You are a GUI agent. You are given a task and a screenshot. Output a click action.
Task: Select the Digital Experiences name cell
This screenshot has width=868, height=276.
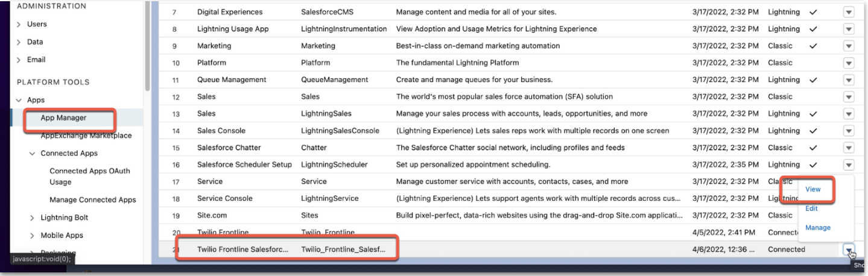(230, 12)
